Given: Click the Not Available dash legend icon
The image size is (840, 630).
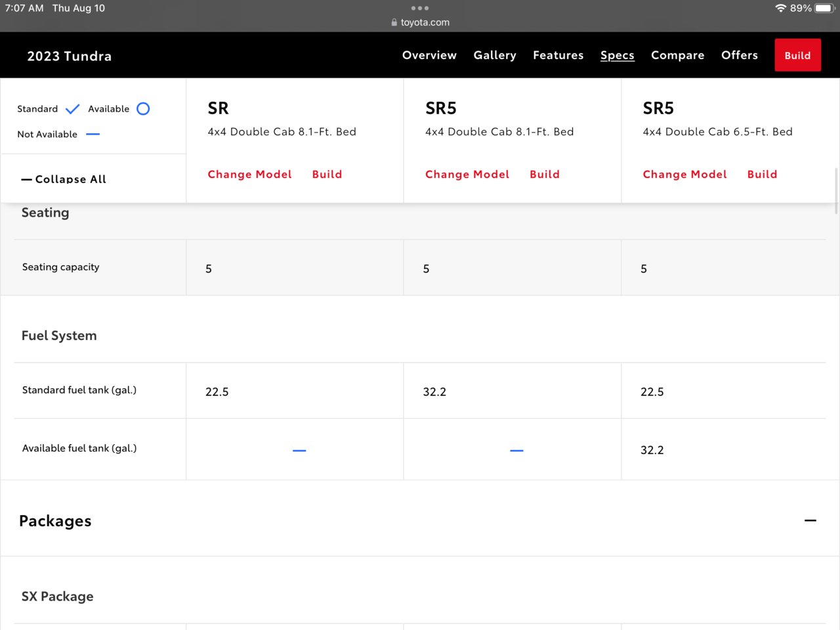Looking at the screenshot, I should tap(93, 134).
